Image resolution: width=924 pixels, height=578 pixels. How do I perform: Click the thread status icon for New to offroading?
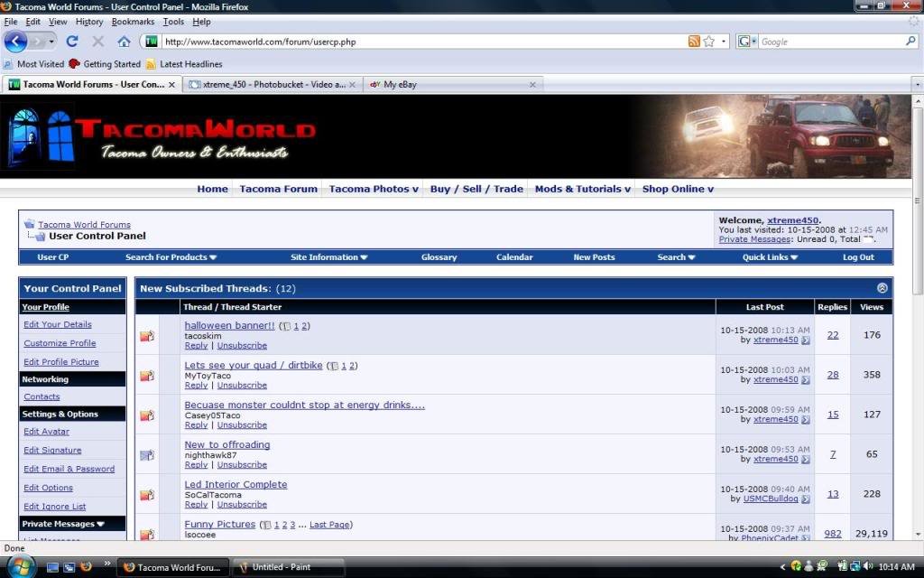point(147,455)
